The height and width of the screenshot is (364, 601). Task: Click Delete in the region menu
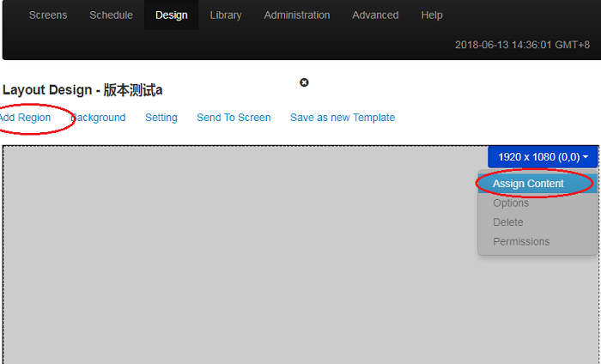pos(508,222)
